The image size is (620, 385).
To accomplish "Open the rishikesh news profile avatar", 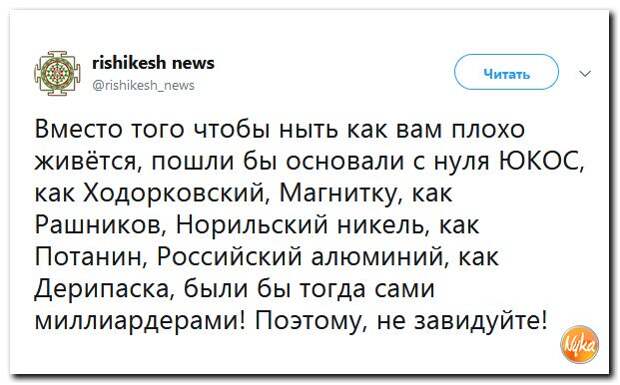I will [x=58, y=73].
